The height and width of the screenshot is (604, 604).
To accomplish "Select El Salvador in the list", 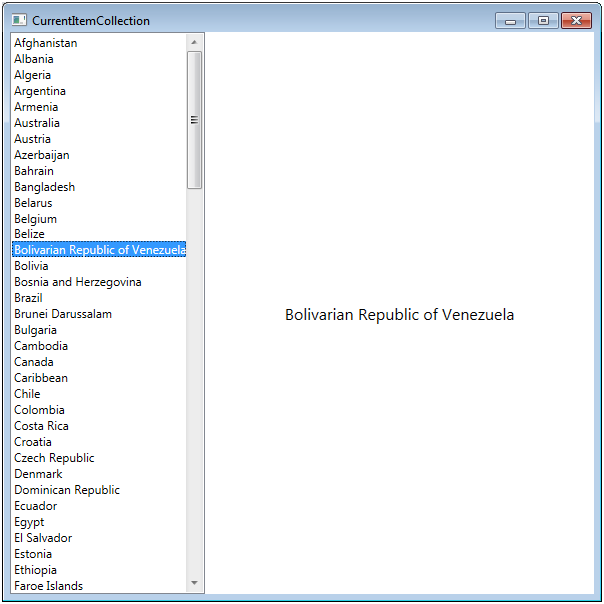I will (99, 538).
